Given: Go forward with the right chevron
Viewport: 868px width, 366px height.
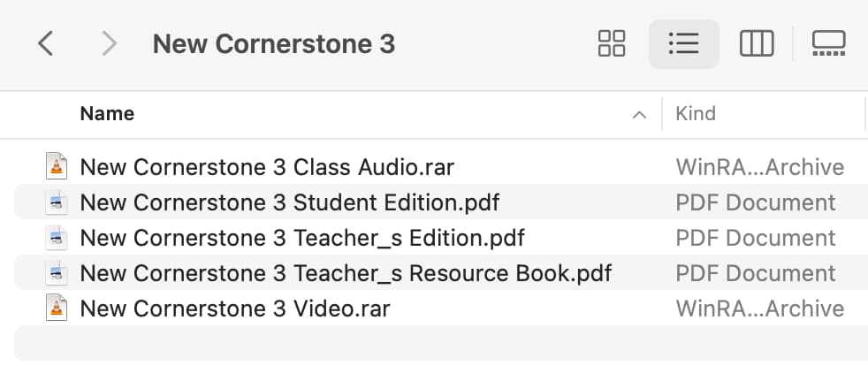Looking at the screenshot, I should [109, 43].
